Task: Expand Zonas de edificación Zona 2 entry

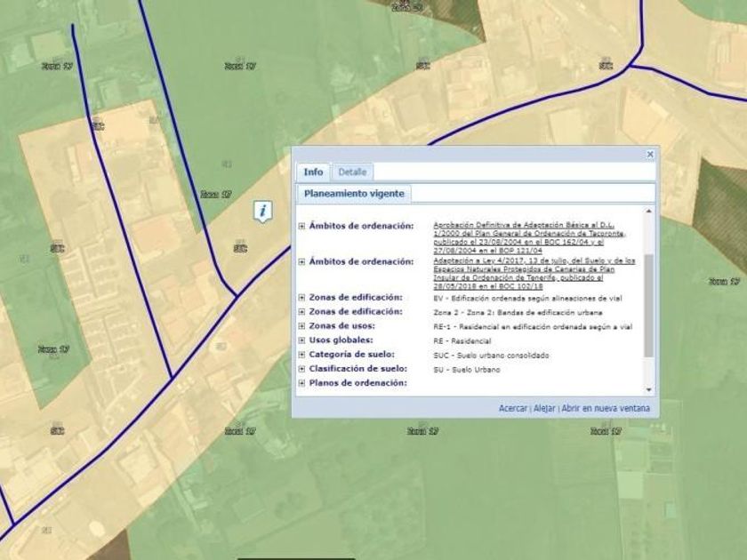Action: coord(302,312)
